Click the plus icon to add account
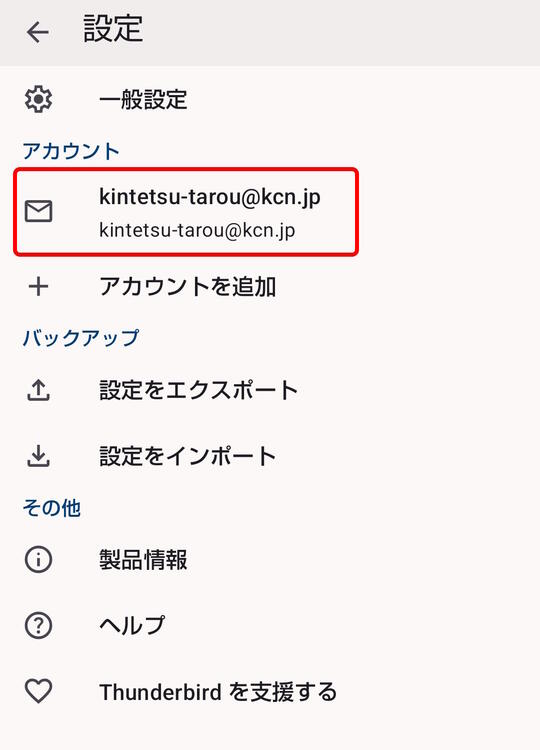This screenshot has width=540, height=750. [x=38, y=287]
